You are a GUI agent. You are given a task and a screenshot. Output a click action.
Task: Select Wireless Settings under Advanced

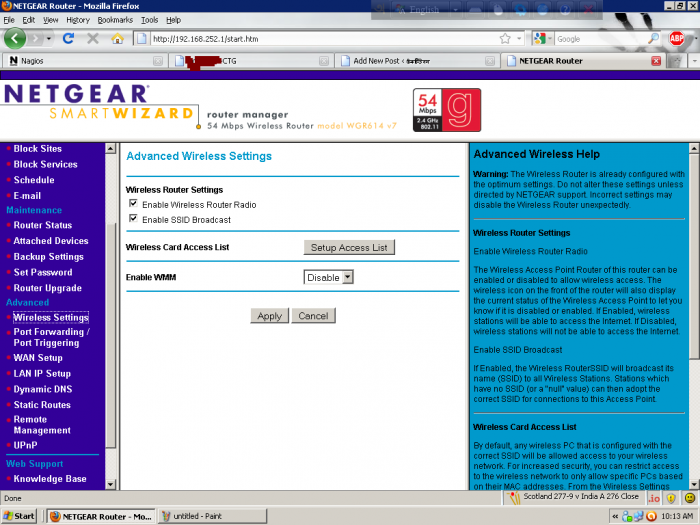pyautogui.click(x=51, y=317)
